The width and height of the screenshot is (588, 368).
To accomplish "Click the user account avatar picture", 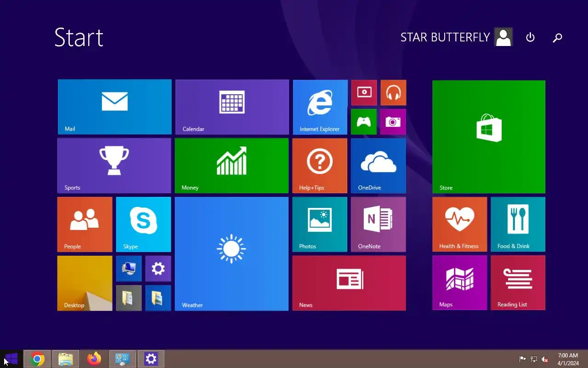I will click(x=503, y=37).
